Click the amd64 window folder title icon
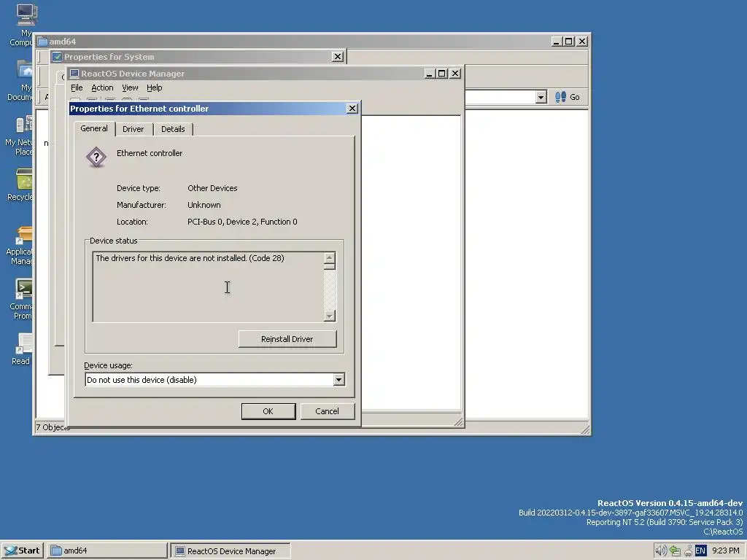 42,42
